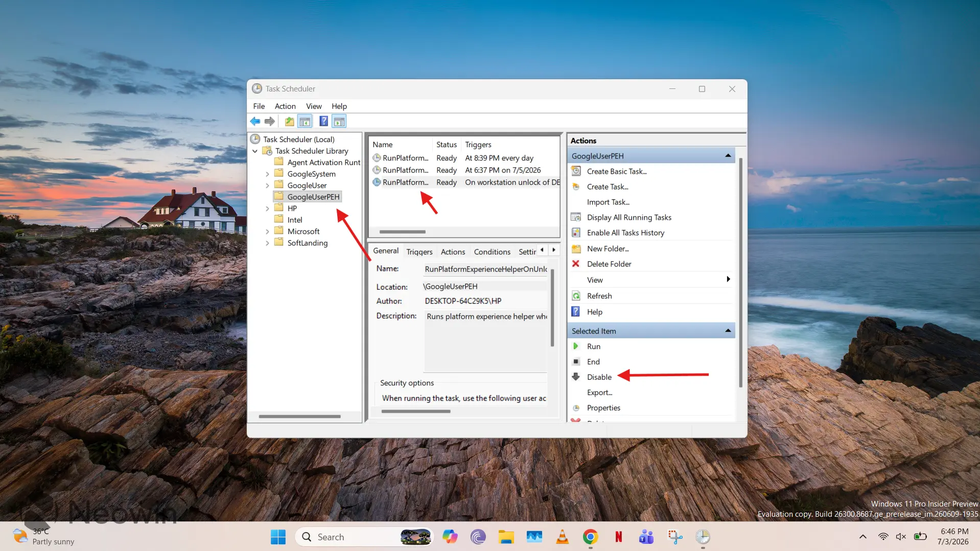
Task: Open the View menu in menu bar
Action: 314,106
